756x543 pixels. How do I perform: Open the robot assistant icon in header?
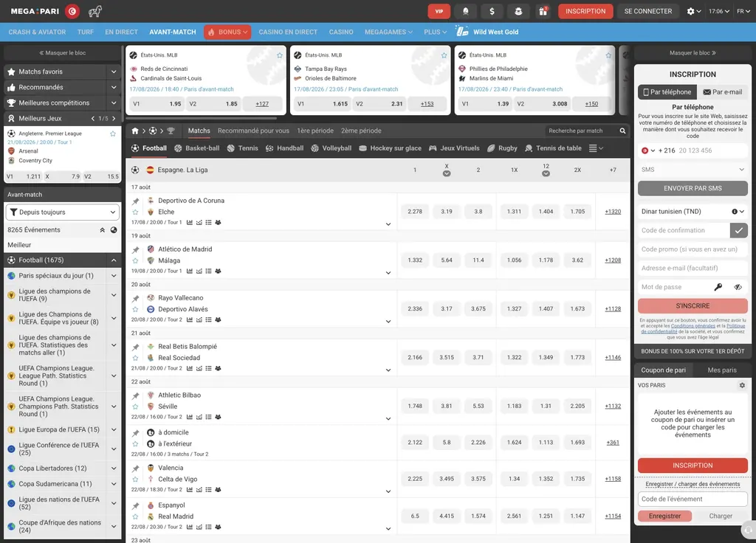(x=518, y=11)
